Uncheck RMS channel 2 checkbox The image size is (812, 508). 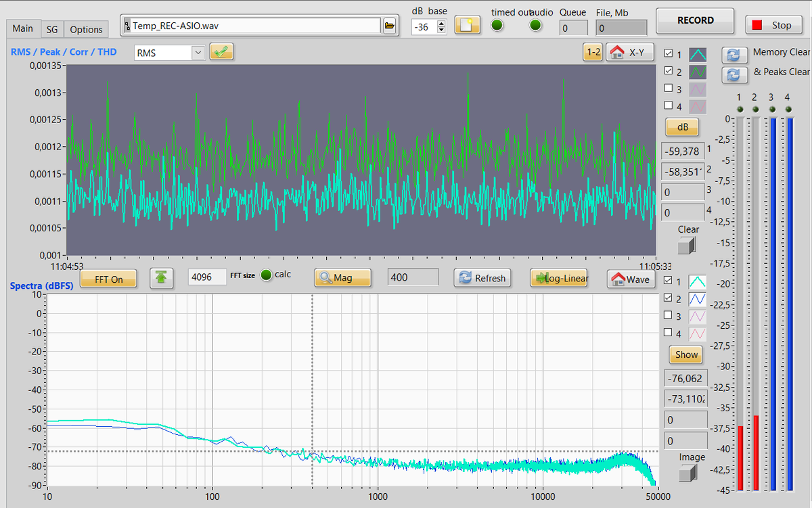pos(669,71)
